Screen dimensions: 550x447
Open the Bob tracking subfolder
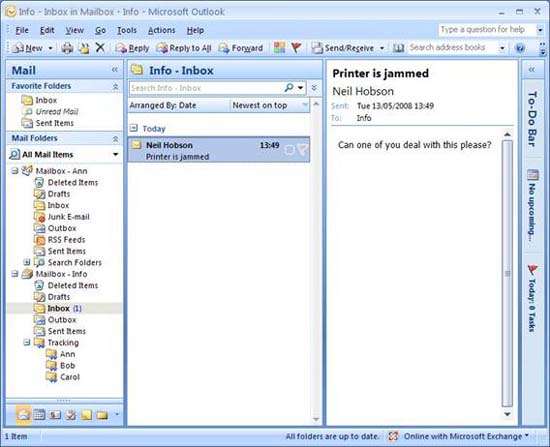[x=67, y=366]
